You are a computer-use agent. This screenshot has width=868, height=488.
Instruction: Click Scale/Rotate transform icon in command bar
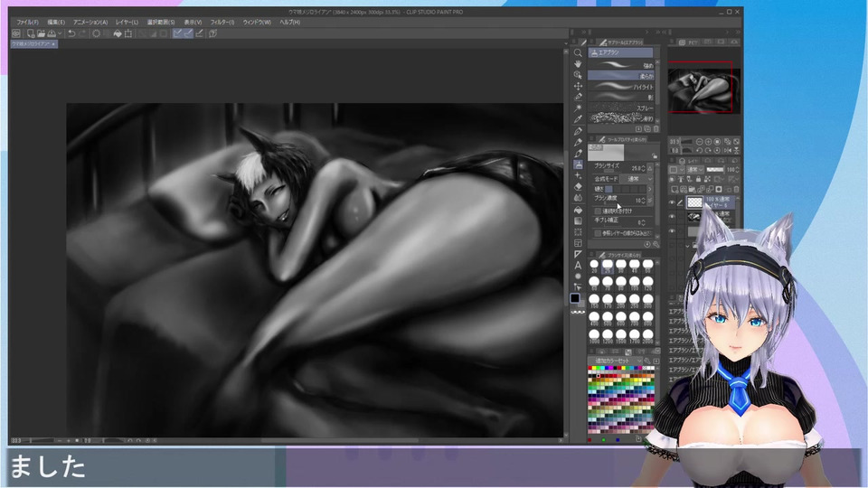pyautogui.click(x=128, y=33)
